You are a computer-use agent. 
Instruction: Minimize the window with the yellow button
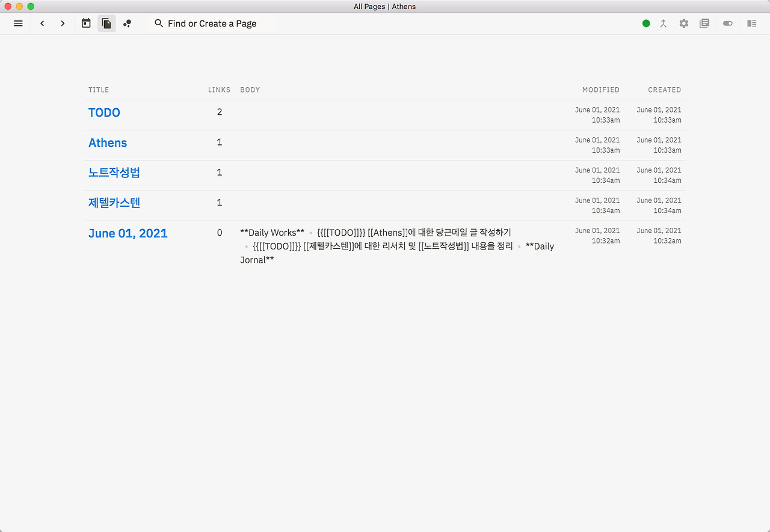pos(19,6)
